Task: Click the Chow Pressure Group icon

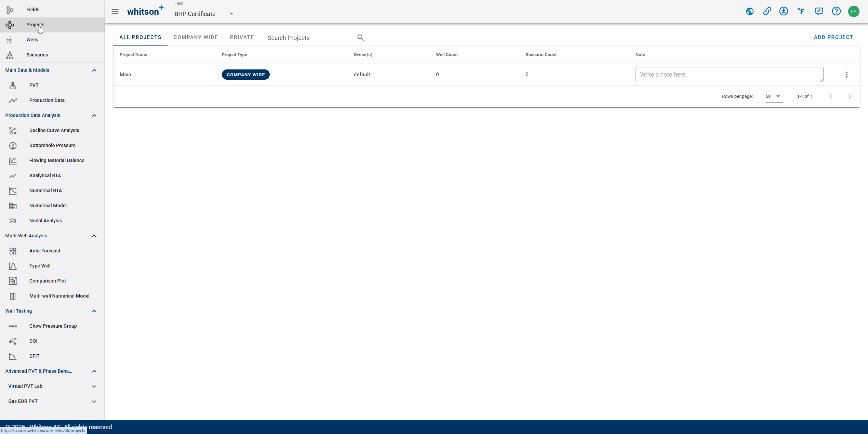Action: point(13,326)
